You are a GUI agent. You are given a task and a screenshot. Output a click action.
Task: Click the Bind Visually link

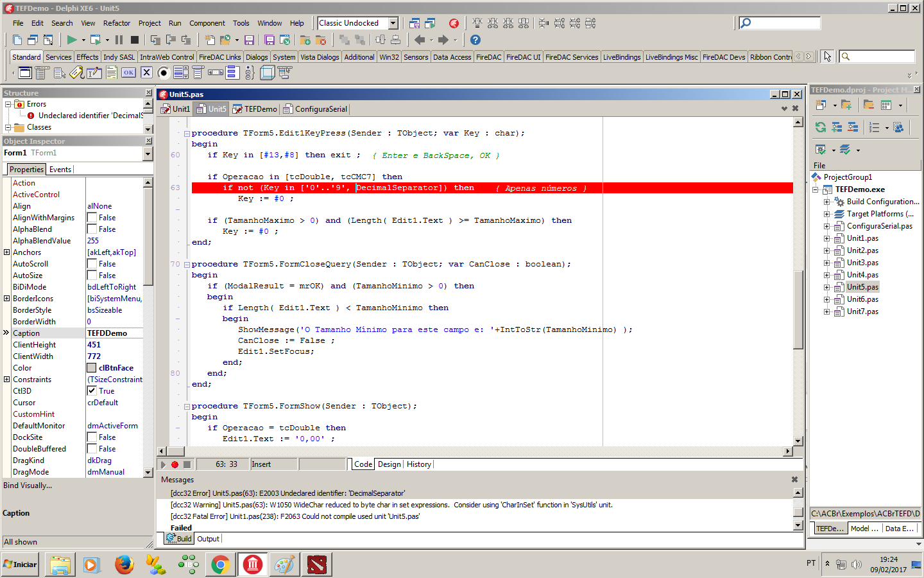(28, 486)
